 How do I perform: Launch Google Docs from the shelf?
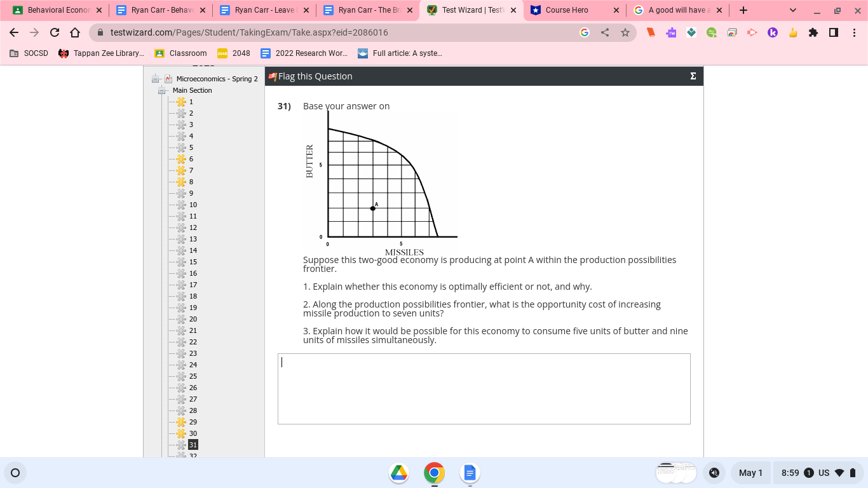pos(470,473)
